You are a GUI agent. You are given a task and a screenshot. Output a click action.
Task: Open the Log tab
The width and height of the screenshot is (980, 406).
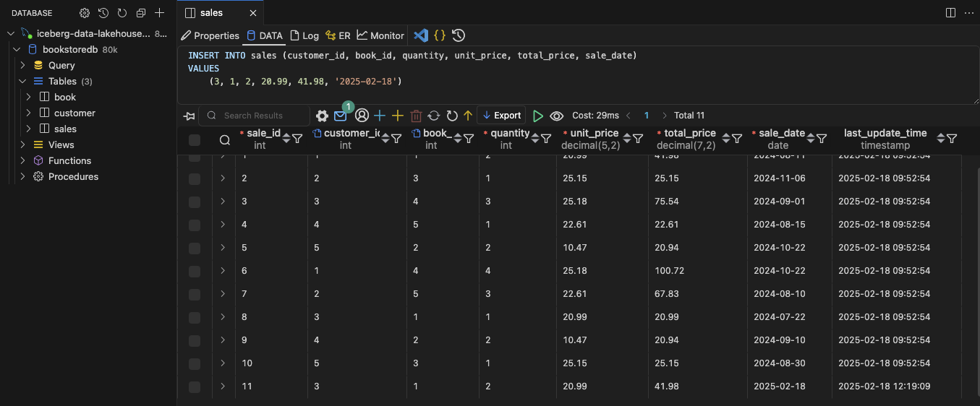pos(304,35)
